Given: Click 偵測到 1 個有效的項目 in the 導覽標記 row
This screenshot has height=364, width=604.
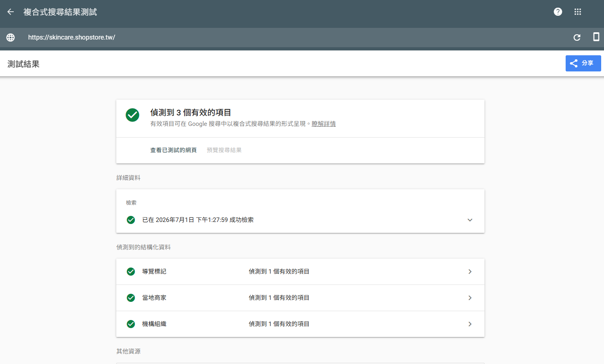Looking at the screenshot, I should coord(279,272).
